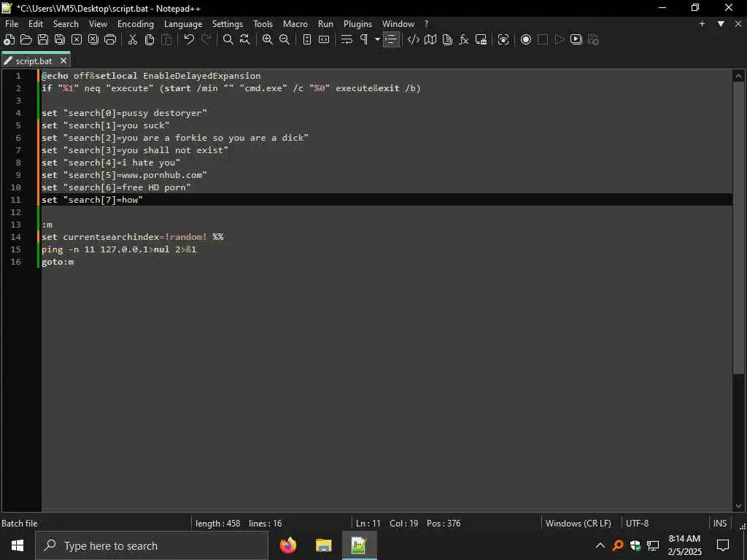Toggle INS insert mode in status bar
The width and height of the screenshot is (747, 560).
pos(719,524)
